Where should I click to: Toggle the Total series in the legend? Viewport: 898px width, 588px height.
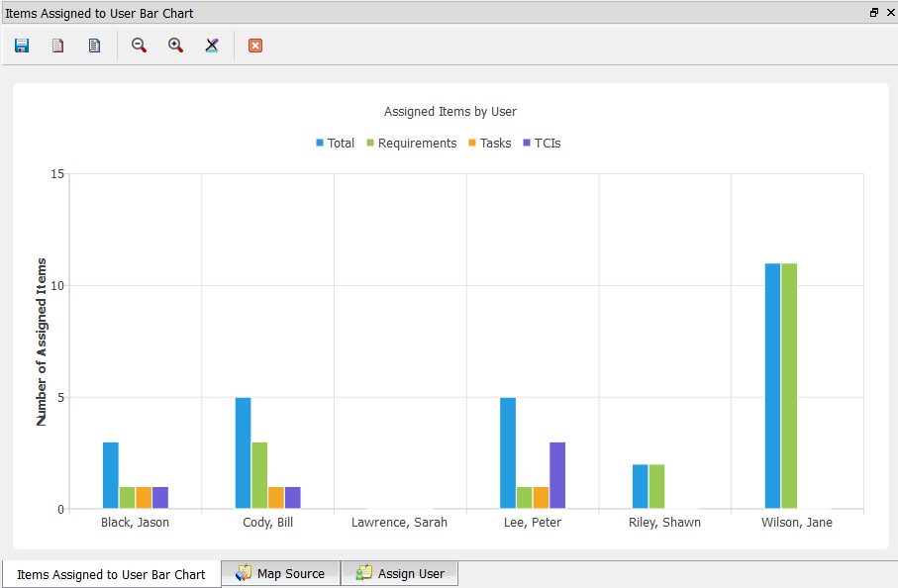click(x=335, y=144)
